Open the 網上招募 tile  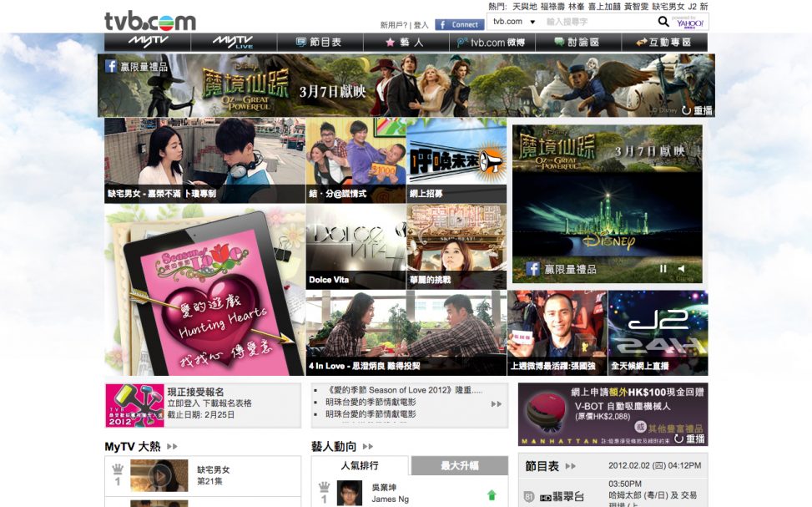pos(456,160)
